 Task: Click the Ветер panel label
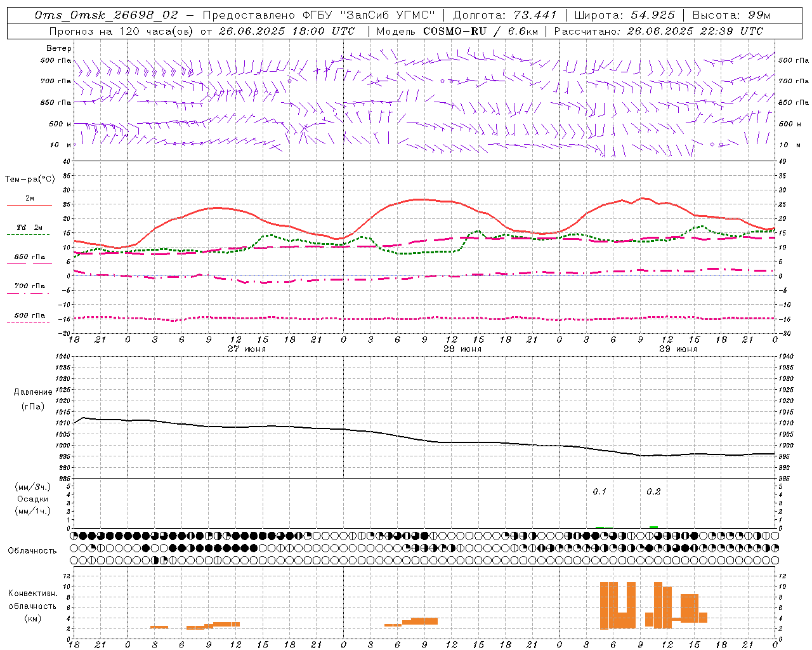(x=59, y=48)
